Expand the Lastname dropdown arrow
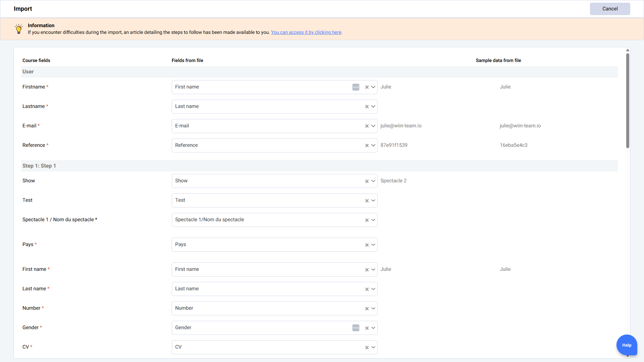The width and height of the screenshot is (644, 362). (373, 107)
